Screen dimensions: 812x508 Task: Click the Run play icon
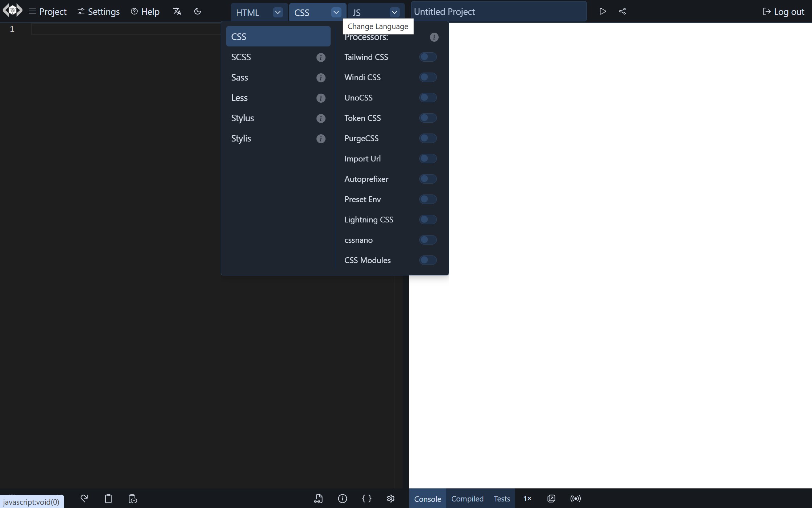(602, 12)
